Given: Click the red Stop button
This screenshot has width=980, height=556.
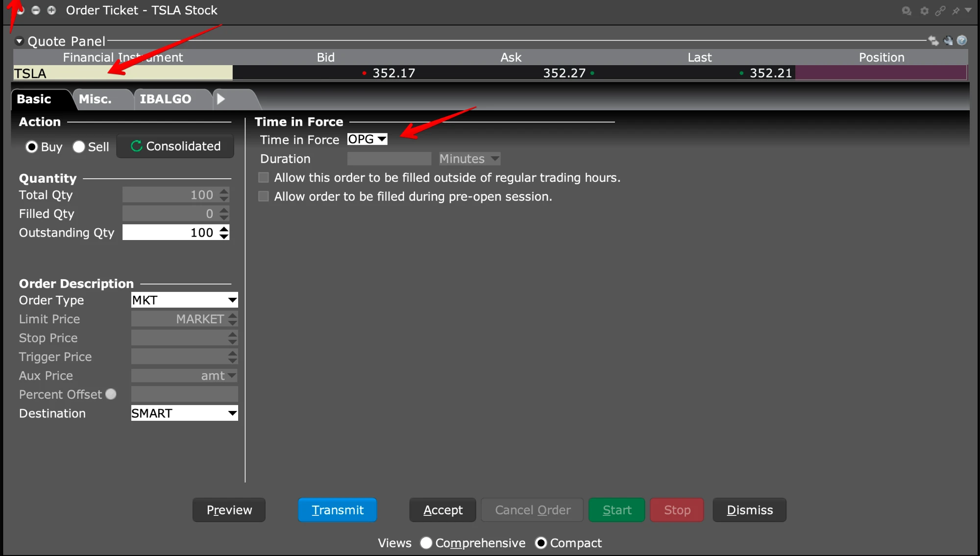Looking at the screenshot, I should (677, 510).
